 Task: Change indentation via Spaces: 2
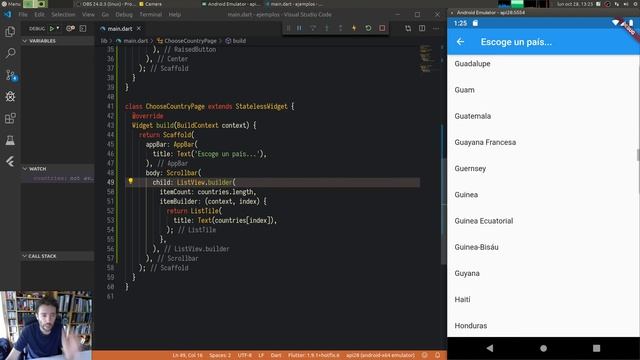coord(220,355)
